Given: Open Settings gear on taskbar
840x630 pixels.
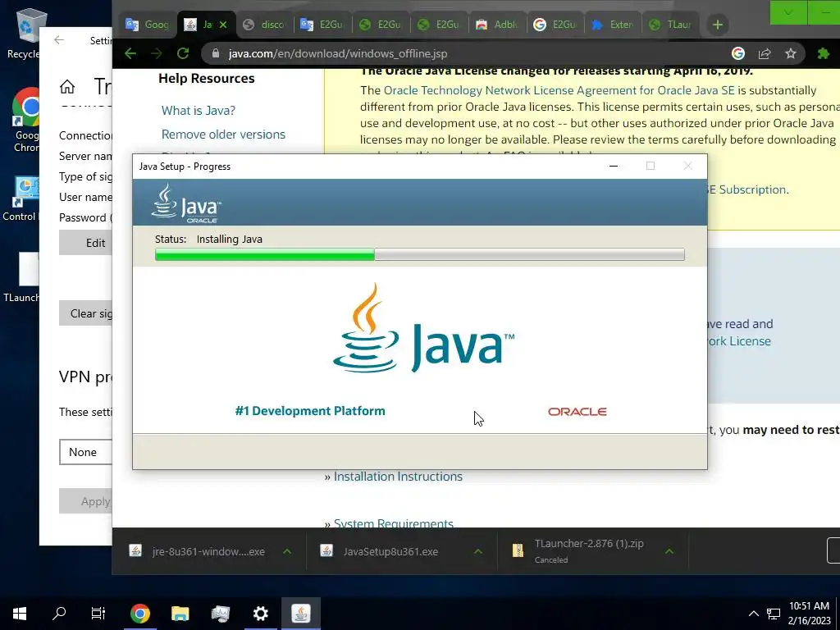Looking at the screenshot, I should (x=260, y=614).
